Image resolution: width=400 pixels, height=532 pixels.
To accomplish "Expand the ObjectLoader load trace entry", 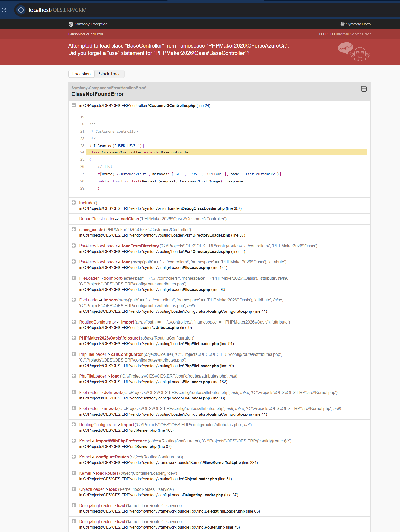I will click(74, 489).
